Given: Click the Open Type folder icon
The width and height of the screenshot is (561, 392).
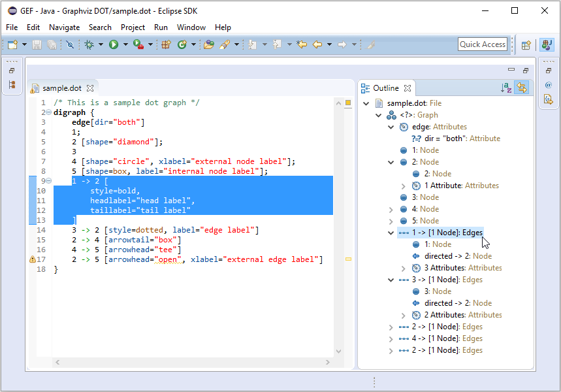Looking at the screenshot, I should point(208,44).
